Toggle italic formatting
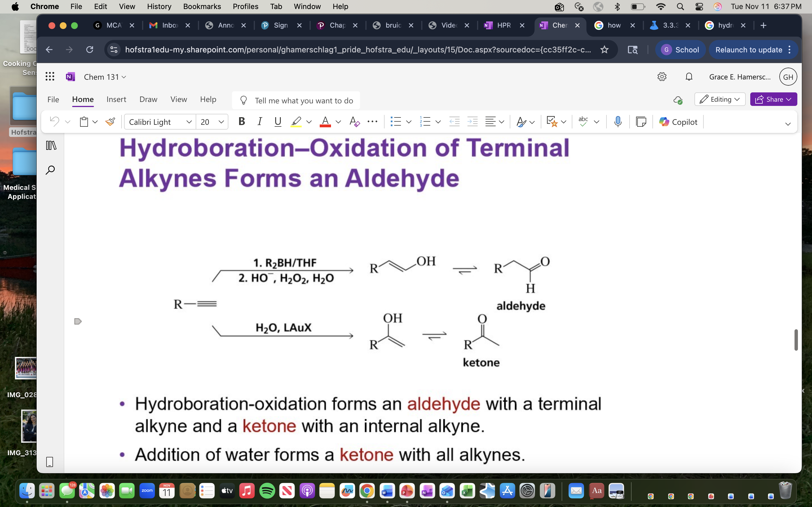Viewport: 812px width, 507px height. pyautogui.click(x=259, y=122)
